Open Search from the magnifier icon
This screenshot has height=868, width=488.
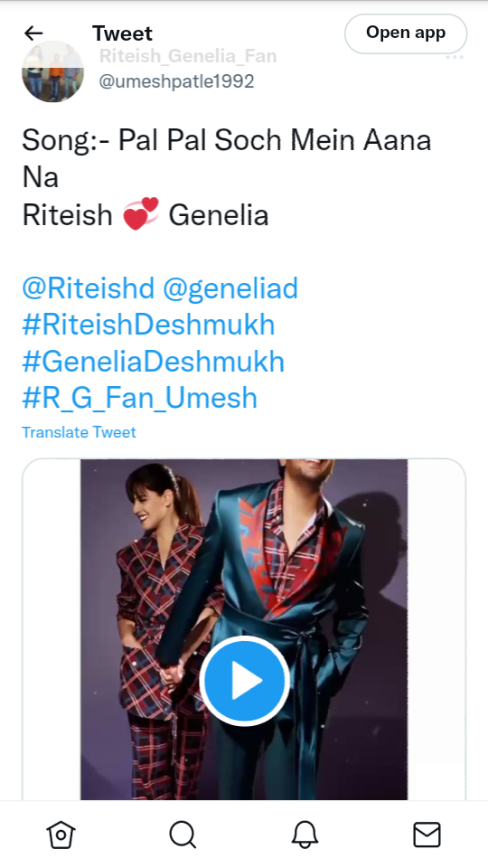(183, 835)
